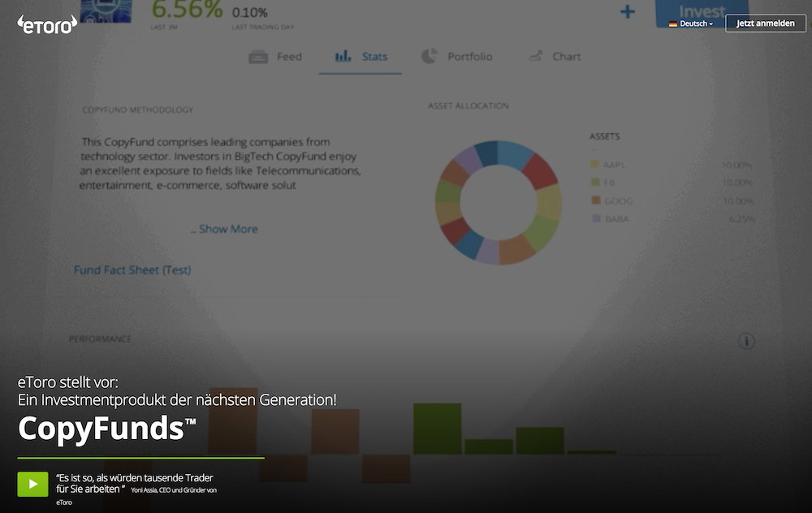Image resolution: width=812 pixels, height=513 pixels.
Task: Click the Yoni Assia quote text
Action: 136,488
